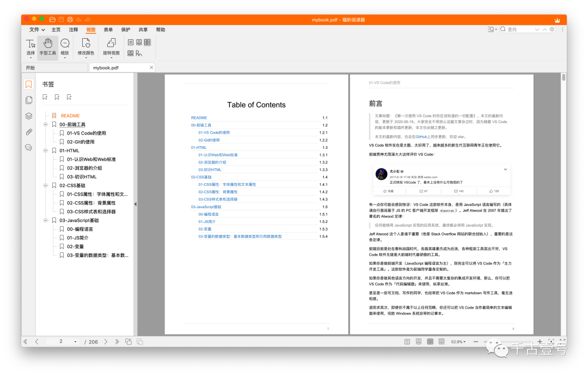Viewport: 588px width, 375px height.
Task: Open the 共享 ribbon tab
Action: pyautogui.click(x=143, y=29)
